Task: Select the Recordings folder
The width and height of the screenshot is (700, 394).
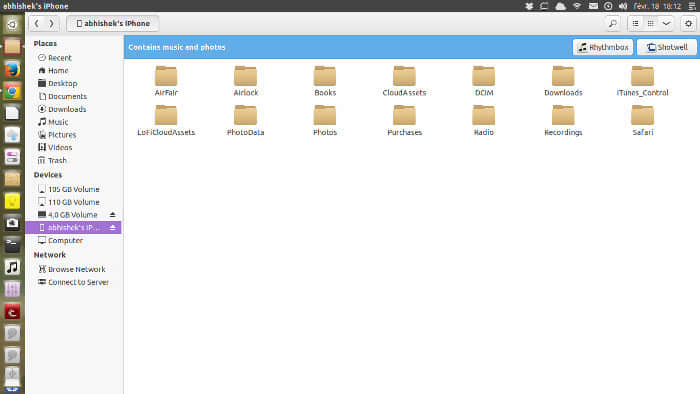Action: click(563, 120)
